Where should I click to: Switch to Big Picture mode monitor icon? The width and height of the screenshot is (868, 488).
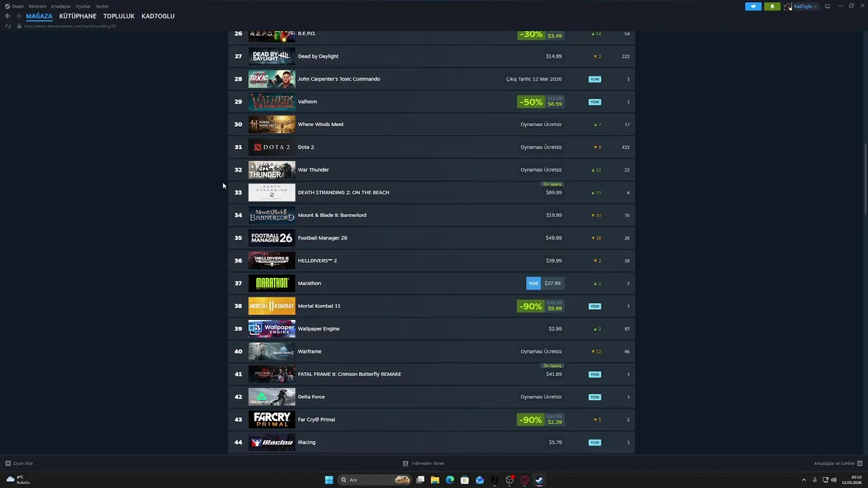pyautogui.click(x=827, y=6)
